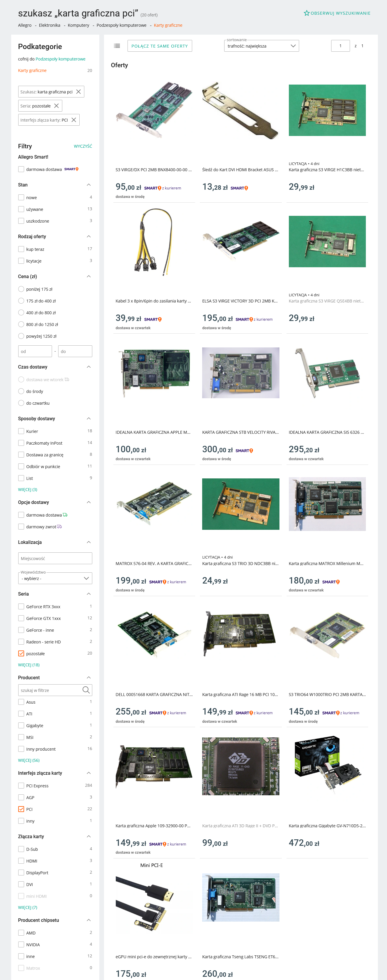Collapse the 'Seria' filter section
Screen dimensions: 387x980
(x=89, y=594)
